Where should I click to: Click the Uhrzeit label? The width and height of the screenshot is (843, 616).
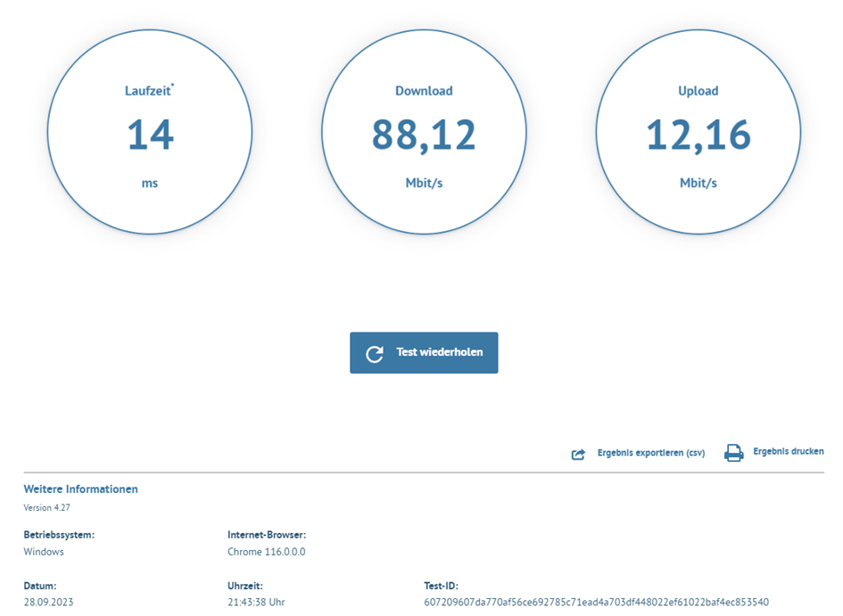click(245, 586)
